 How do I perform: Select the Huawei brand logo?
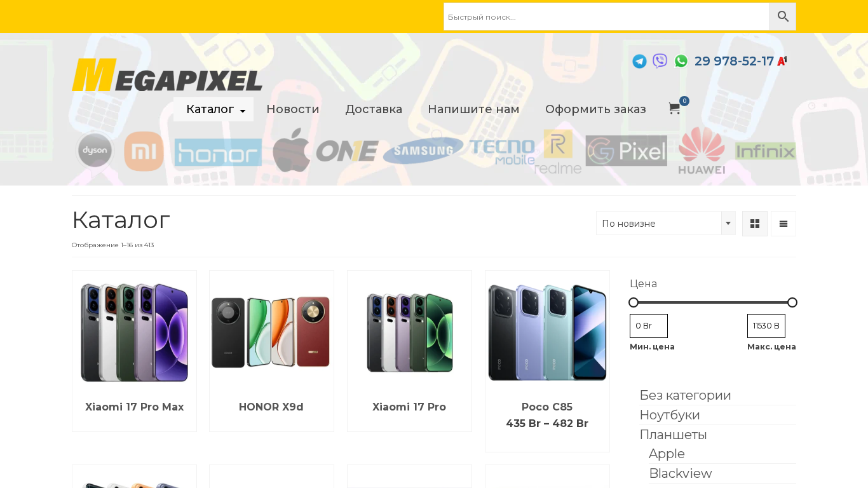click(702, 151)
